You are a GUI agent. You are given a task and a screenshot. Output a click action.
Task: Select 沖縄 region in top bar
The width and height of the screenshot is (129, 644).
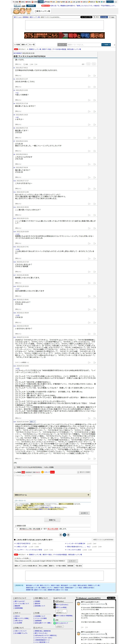tap(98, 2)
